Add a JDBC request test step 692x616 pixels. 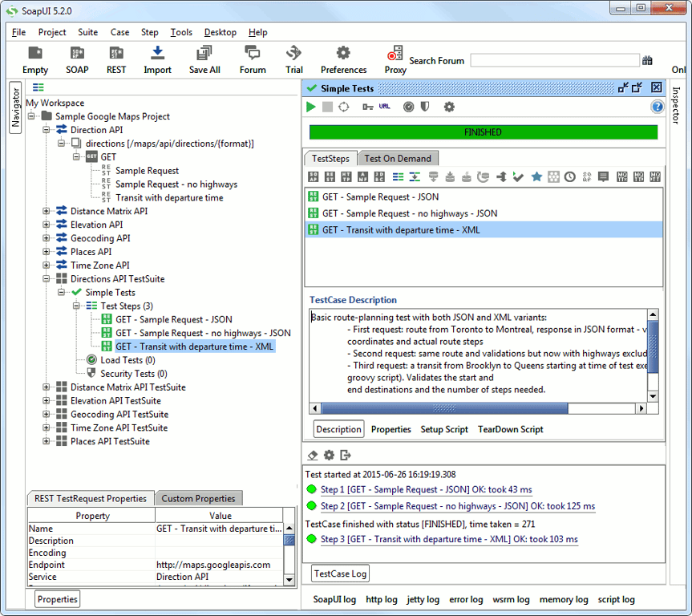[379, 177]
